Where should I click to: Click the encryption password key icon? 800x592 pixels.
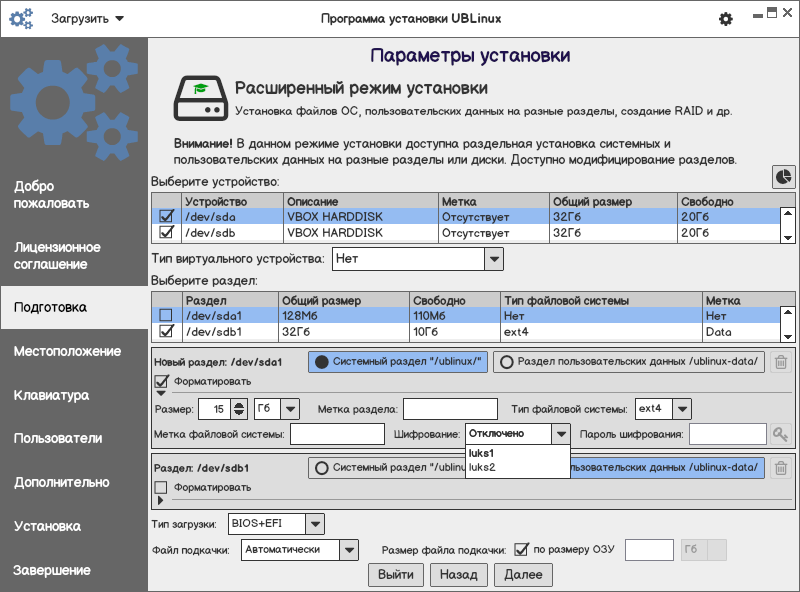coord(780,434)
